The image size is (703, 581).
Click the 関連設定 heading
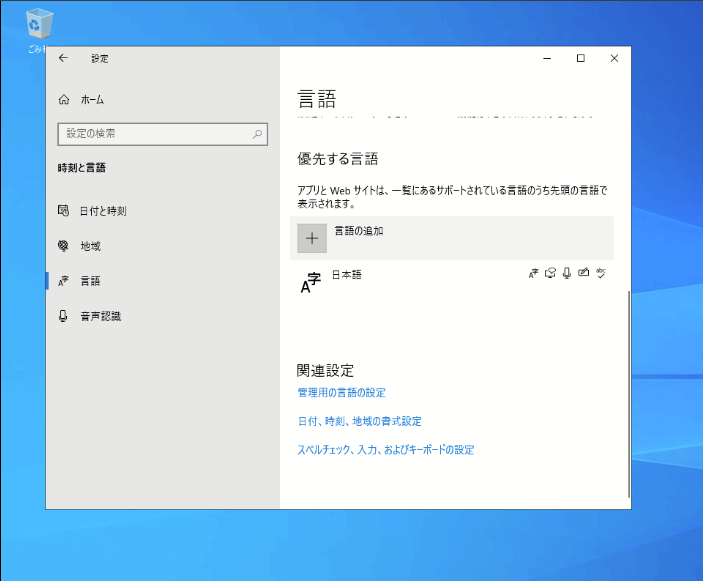325,371
